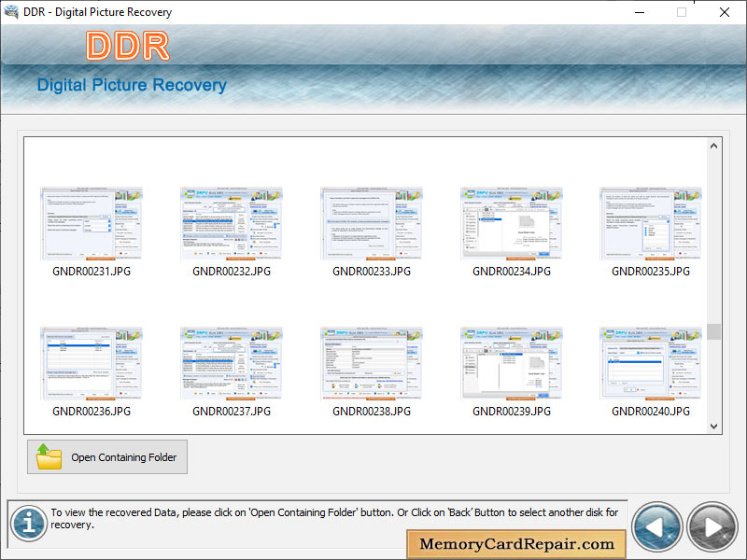
Task: Click the file name GNDR00235.JPG
Action: click(651, 272)
